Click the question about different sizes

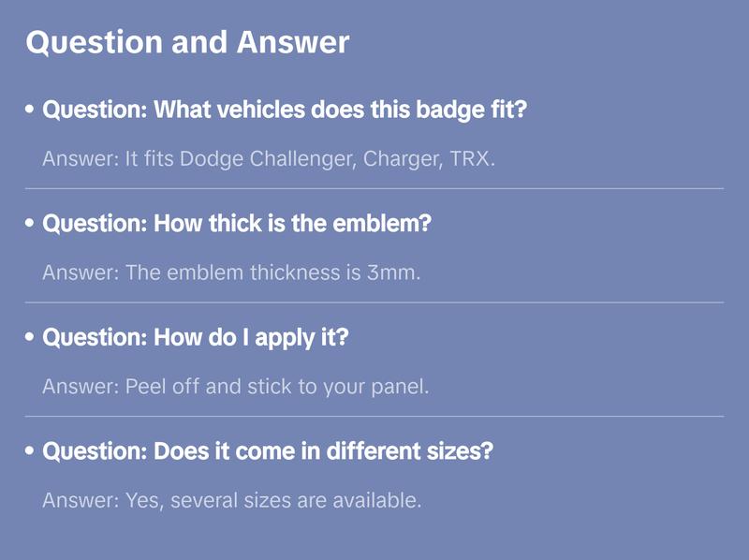pos(268,451)
